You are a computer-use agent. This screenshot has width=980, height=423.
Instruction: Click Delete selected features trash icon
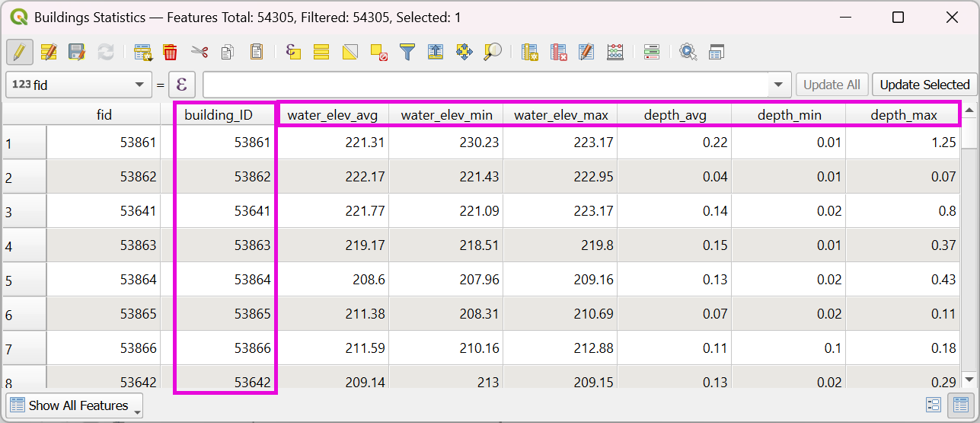click(171, 52)
